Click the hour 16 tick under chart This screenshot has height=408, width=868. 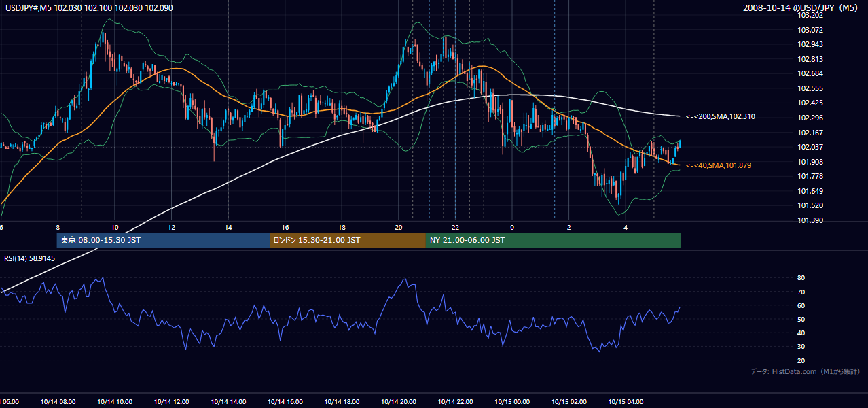click(285, 227)
